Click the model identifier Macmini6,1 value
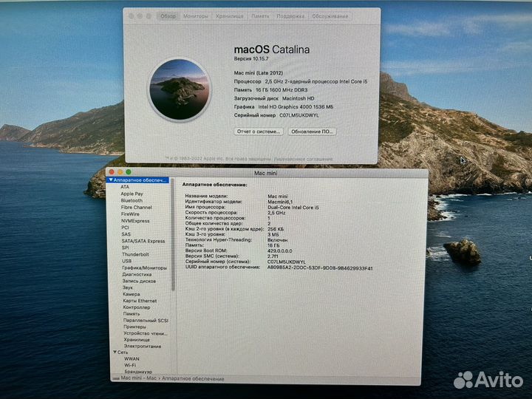This screenshot has width=532, height=399. tap(280, 202)
